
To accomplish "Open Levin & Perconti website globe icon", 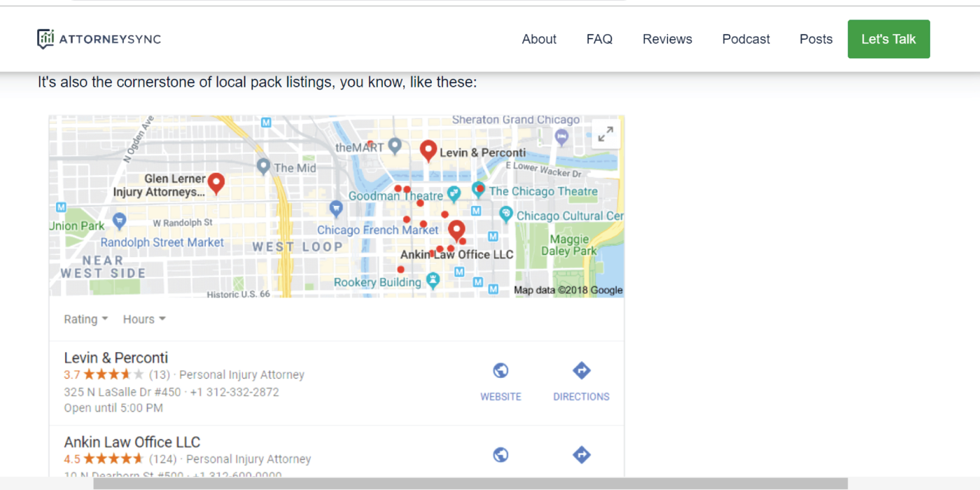I will [500, 370].
